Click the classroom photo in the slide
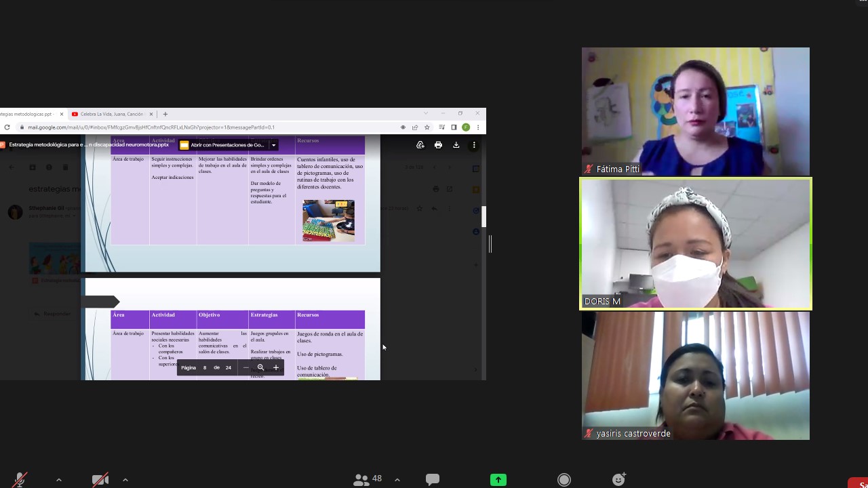Image resolution: width=868 pixels, height=488 pixels. click(328, 220)
